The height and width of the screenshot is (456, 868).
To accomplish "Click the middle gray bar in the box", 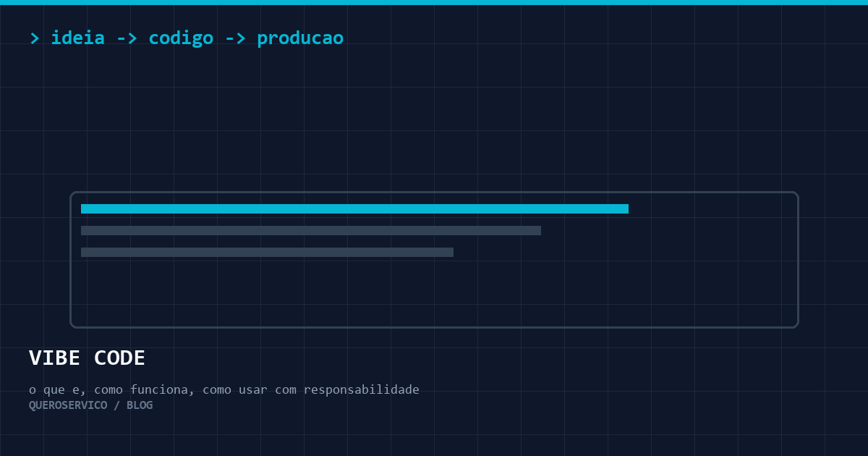I will tap(311, 230).
